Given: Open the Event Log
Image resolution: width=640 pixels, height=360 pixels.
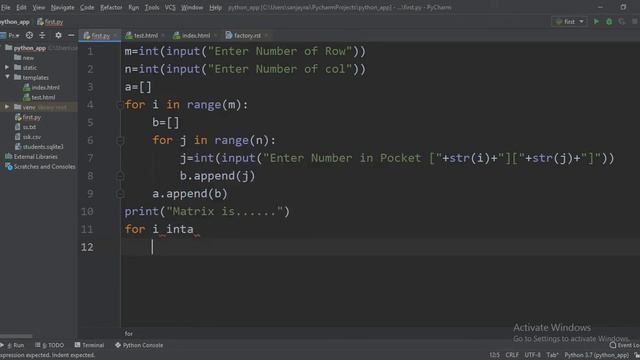Looking at the screenshot, I should pos(624,345).
